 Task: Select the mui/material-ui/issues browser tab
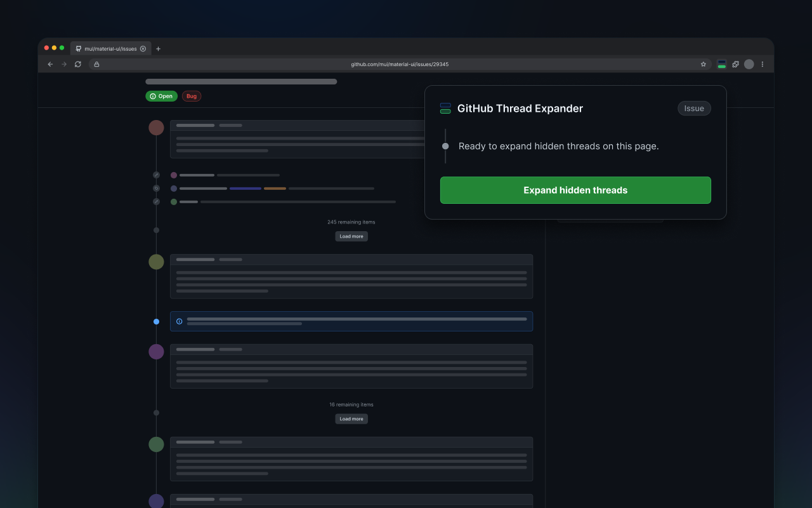(110, 49)
